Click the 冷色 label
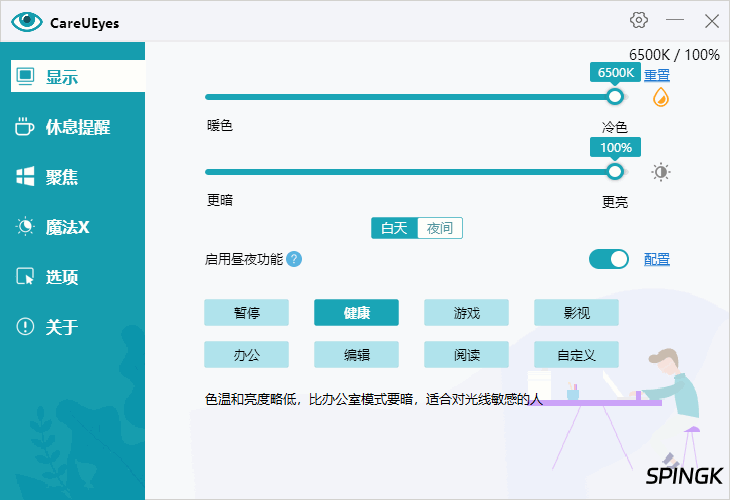This screenshot has width=730, height=500. click(615, 127)
